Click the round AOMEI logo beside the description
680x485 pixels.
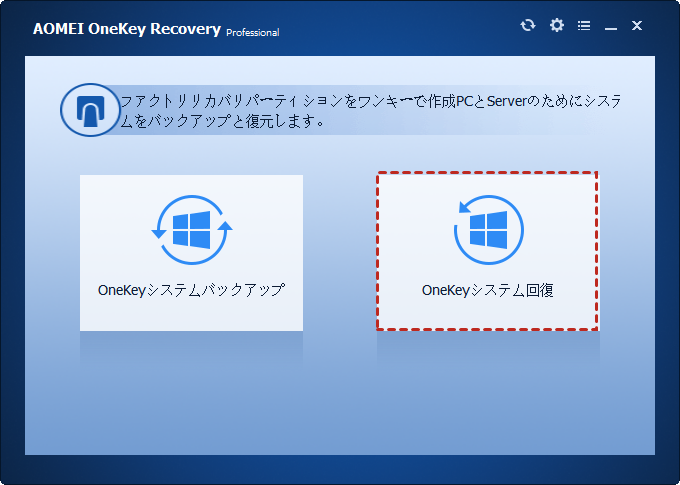(90, 110)
